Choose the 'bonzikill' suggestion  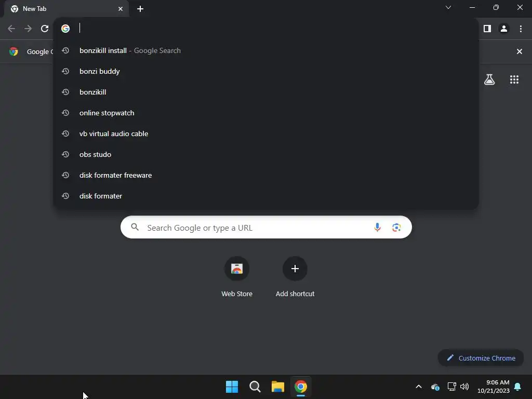point(266,92)
